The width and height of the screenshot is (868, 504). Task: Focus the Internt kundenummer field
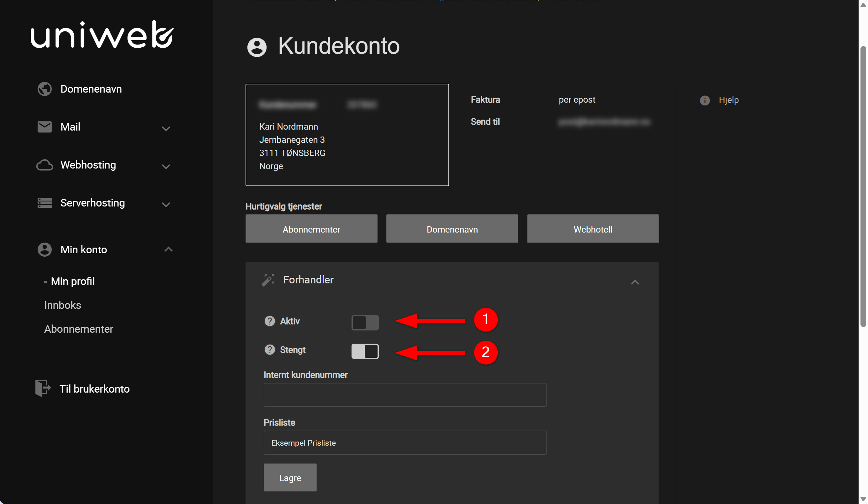[405, 395]
